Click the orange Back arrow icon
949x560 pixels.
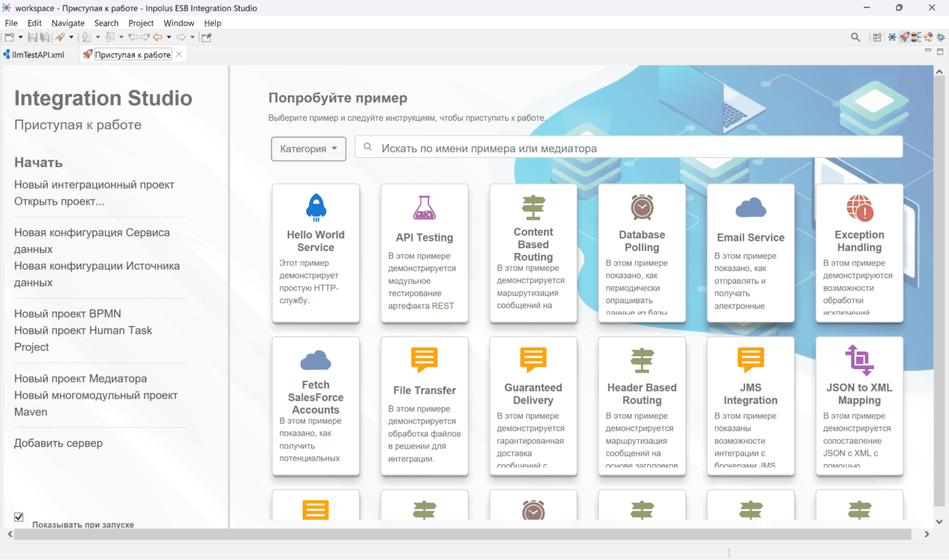(x=158, y=37)
